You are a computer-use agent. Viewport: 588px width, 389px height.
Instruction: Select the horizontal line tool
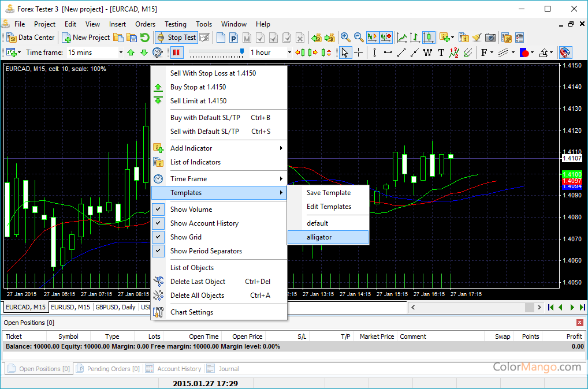point(388,53)
